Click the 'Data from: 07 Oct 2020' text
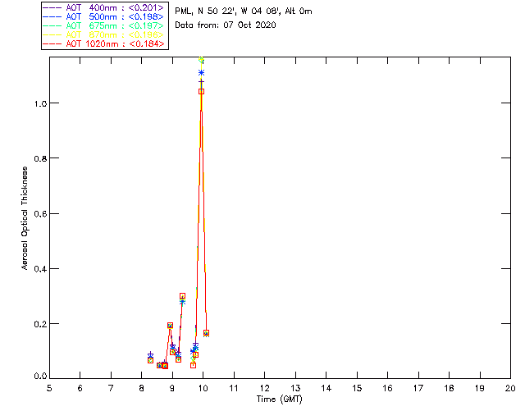Screen dimensions: 525x420 (226, 25)
